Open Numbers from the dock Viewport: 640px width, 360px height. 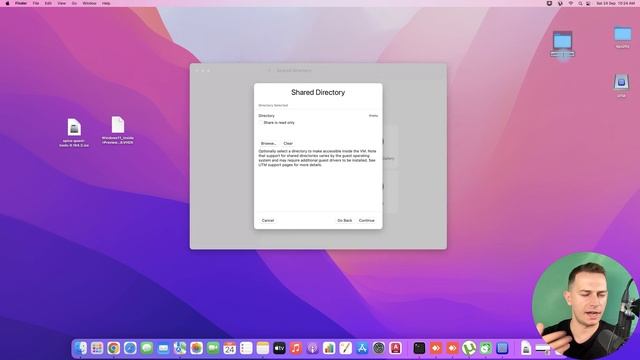click(x=329, y=348)
